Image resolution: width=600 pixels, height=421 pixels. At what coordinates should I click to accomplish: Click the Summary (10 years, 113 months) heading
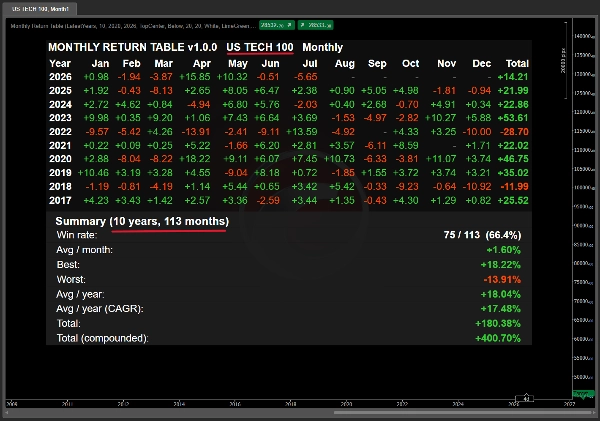(142, 222)
